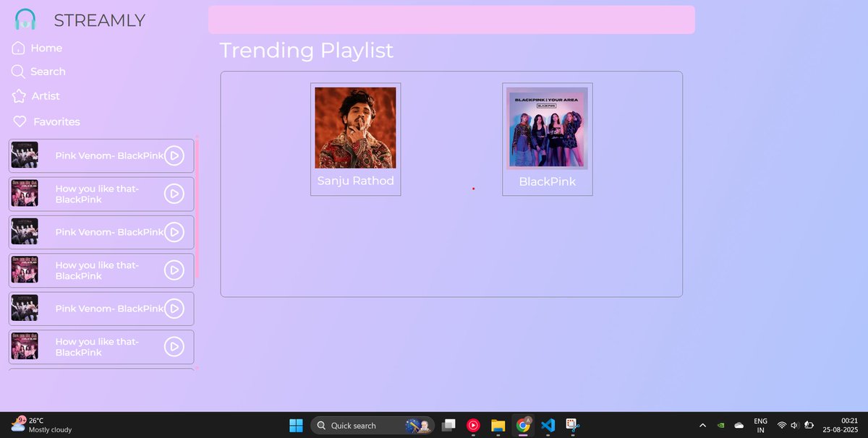Click the Trending Playlist heading

[307, 51]
